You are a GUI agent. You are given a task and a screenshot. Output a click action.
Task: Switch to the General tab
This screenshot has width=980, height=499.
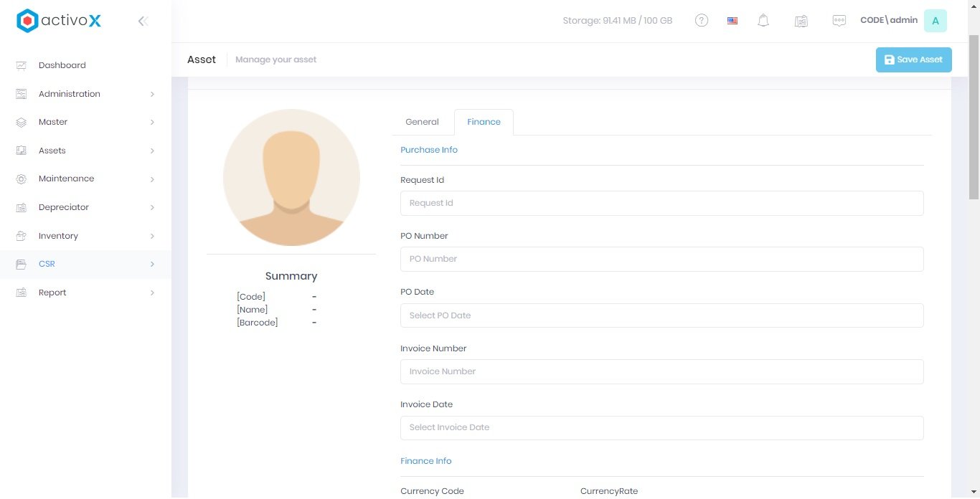point(422,122)
